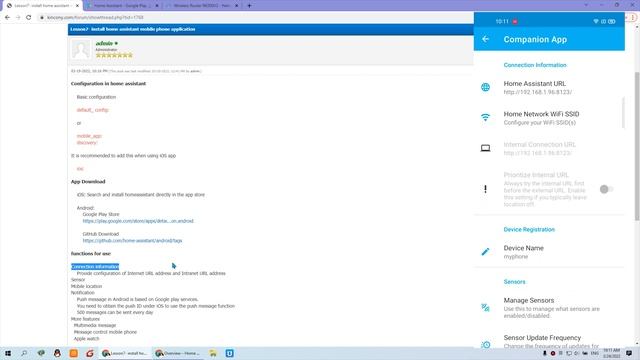Viewport: 640px width, 360px height.
Task: Click the 'mobile_app:' code text
Action: click(89, 136)
